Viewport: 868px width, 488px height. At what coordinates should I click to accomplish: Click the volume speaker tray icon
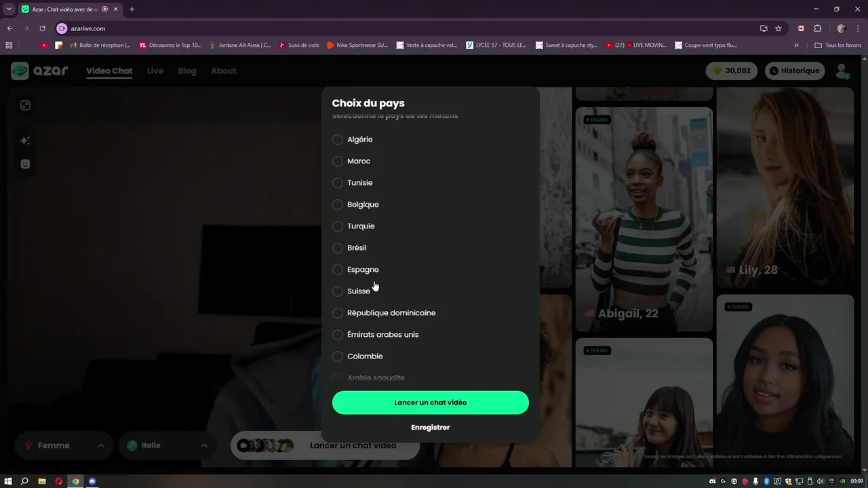821,481
